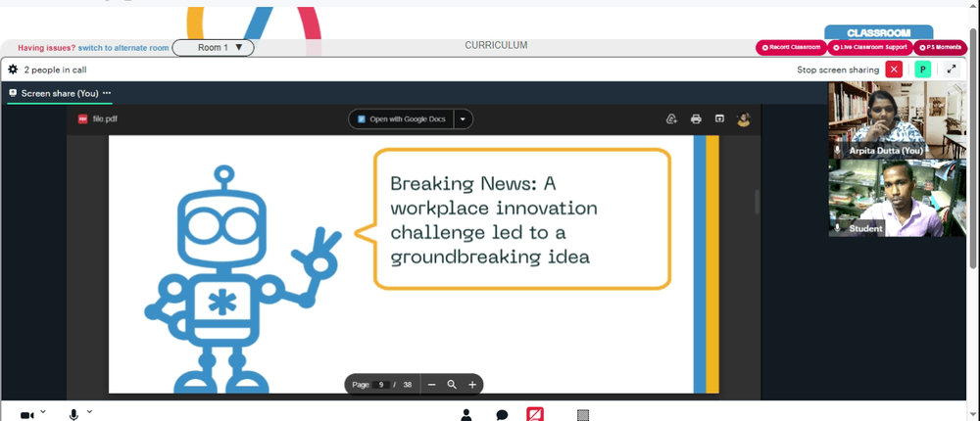The width and height of the screenshot is (980, 421).
Task: Add file to Drive shortcut icon
Action: [672, 118]
